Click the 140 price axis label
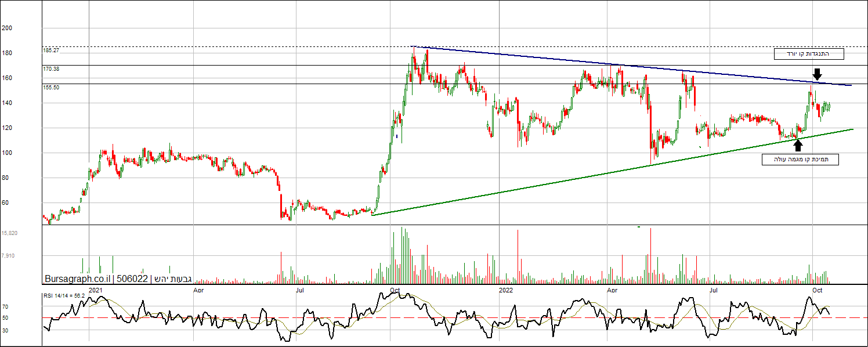 (x=7, y=103)
